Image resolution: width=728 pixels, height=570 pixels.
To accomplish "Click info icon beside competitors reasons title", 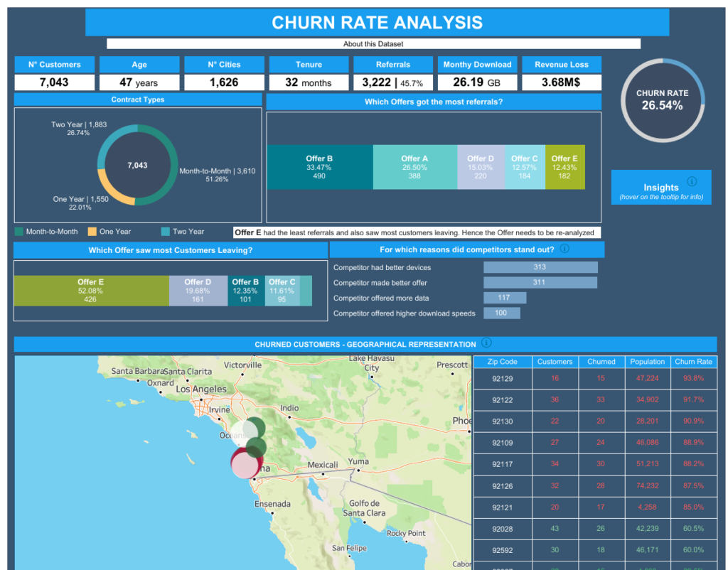I will 564,249.
